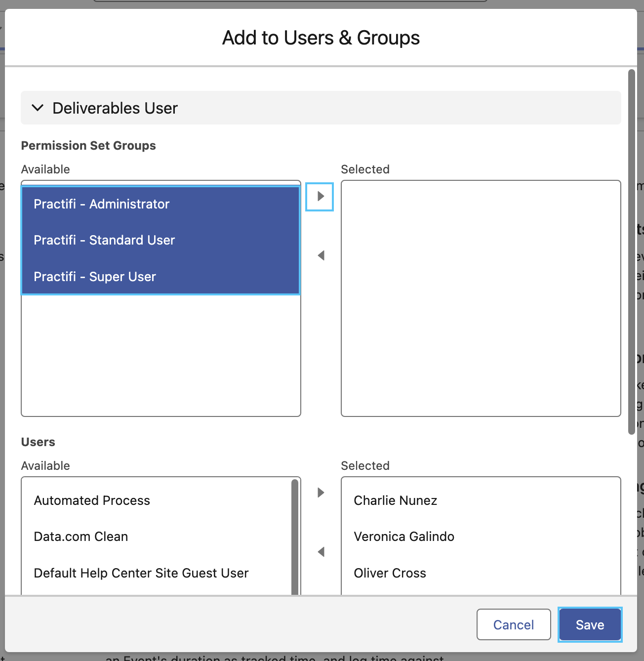Move permission set groups back to Available
The image size is (644, 661).
321,255
